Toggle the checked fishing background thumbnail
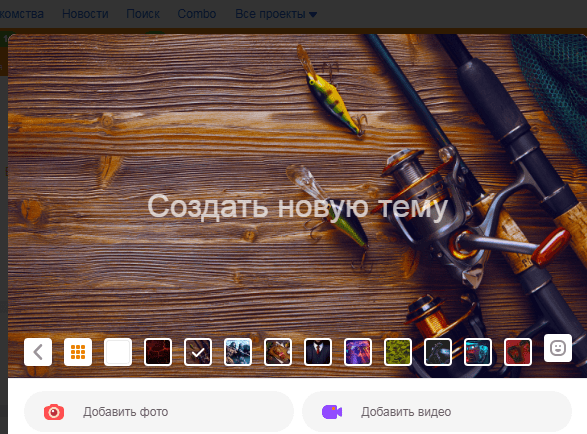 click(198, 352)
